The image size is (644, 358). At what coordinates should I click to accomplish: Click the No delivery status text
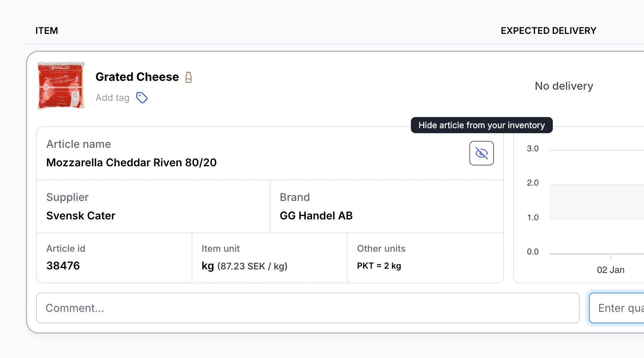pyautogui.click(x=564, y=86)
